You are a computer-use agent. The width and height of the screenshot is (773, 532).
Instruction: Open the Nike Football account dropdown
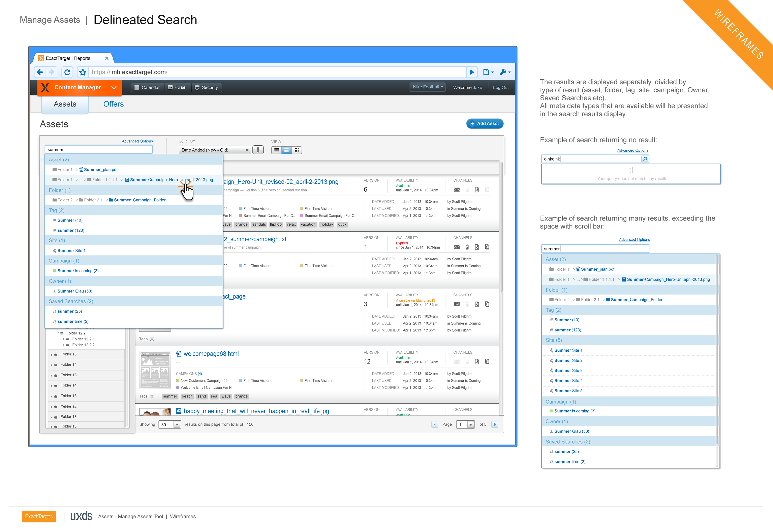pyautogui.click(x=428, y=87)
